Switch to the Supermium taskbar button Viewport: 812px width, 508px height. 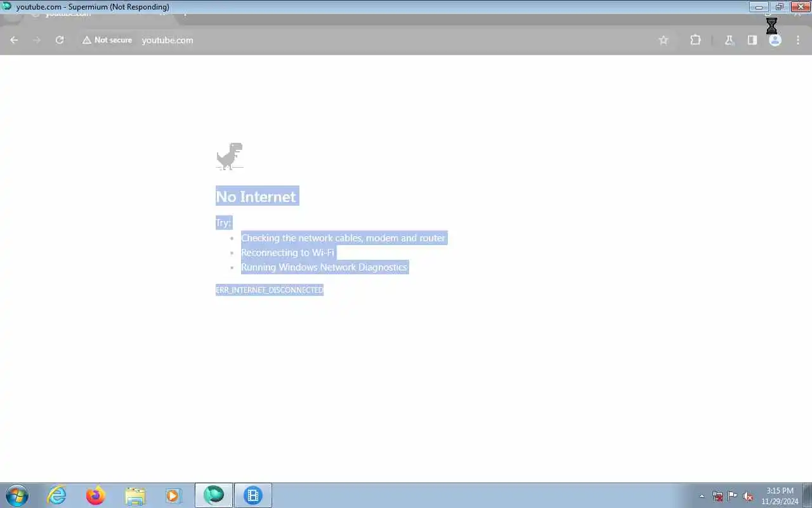pyautogui.click(x=214, y=495)
